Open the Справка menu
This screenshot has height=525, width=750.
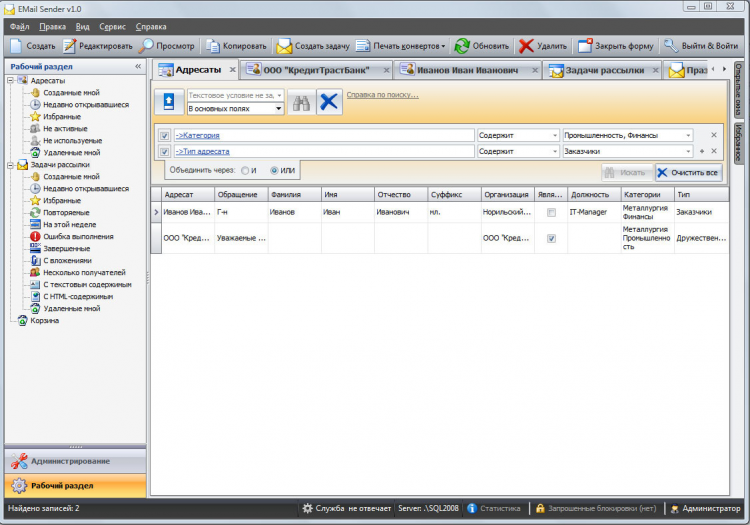tap(151, 27)
